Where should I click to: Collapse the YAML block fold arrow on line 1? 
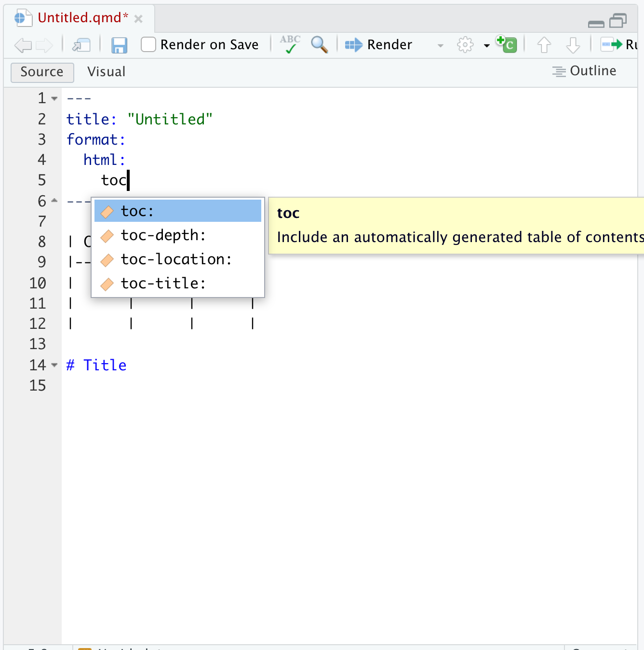click(54, 98)
